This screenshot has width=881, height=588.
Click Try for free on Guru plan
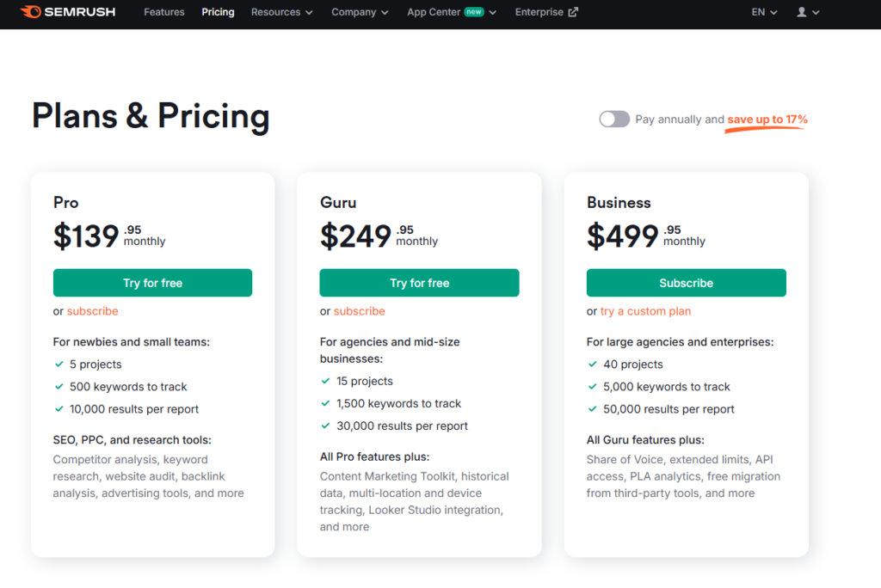419,283
